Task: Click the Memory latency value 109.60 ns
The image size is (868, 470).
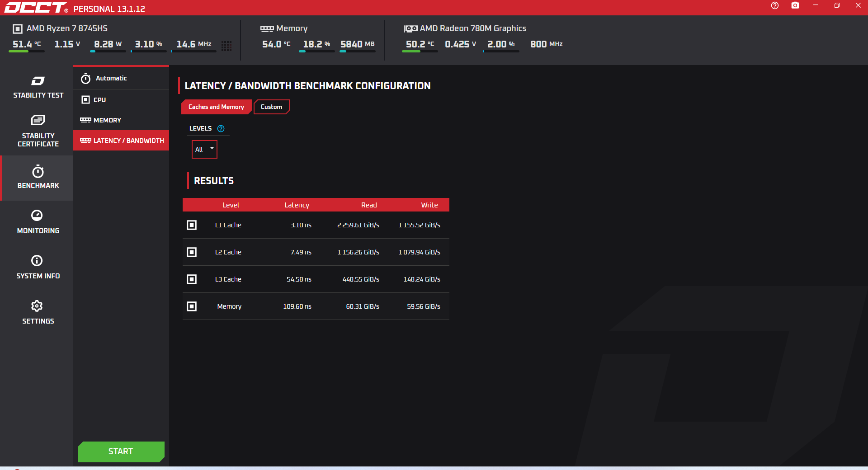Action: click(x=297, y=306)
